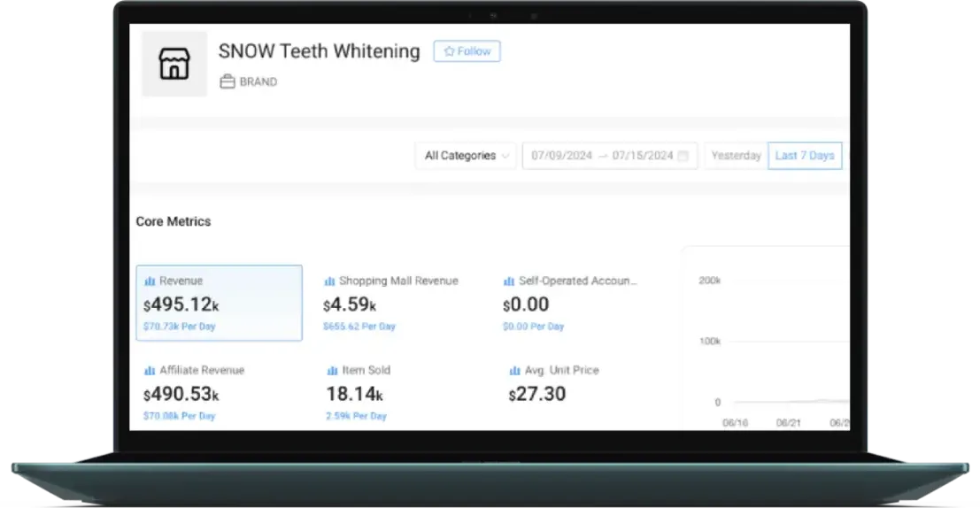This screenshot has height=508, width=980.
Task: Click the $27.30 unit price value
Action: click(536, 395)
